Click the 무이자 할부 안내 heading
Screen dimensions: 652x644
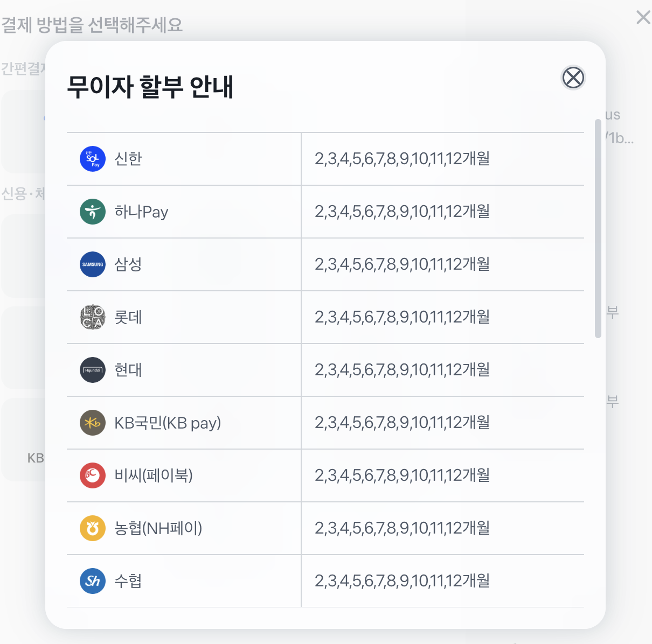150,87
